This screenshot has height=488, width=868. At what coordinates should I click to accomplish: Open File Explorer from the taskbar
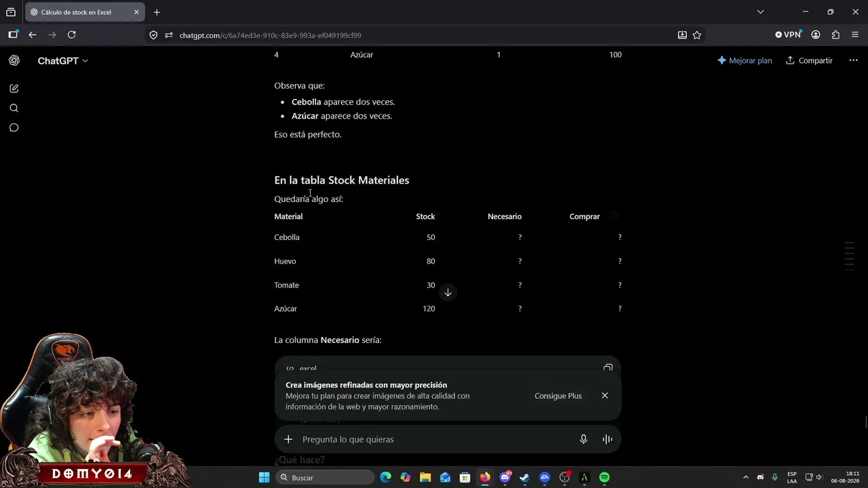click(x=425, y=478)
